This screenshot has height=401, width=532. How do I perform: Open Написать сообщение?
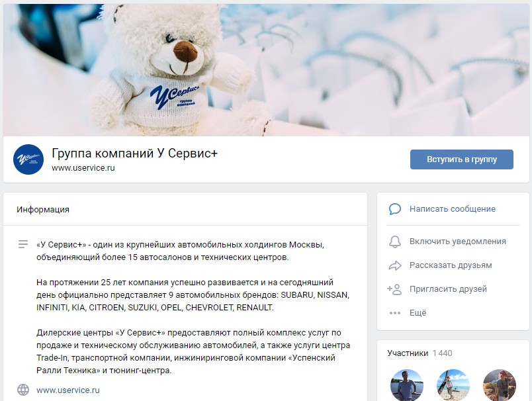click(x=453, y=209)
